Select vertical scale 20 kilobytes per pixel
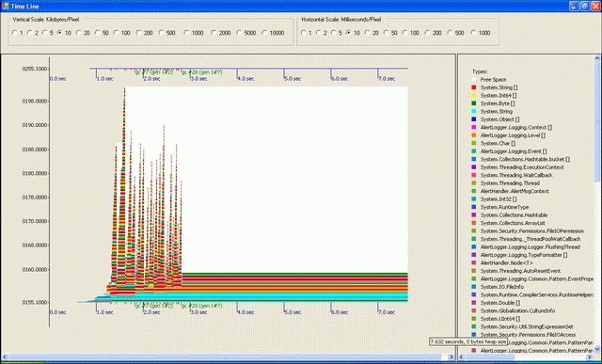Image resolution: width=602 pixels, height=364 pixels. (83, 33)
